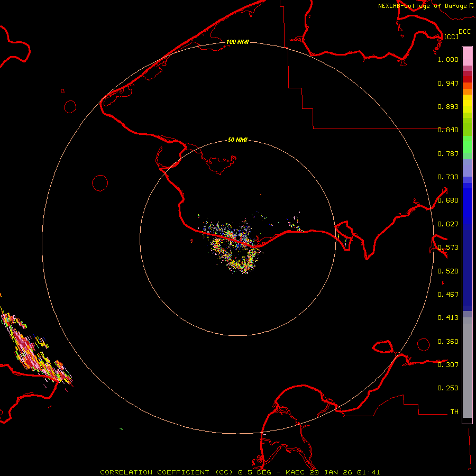Click the TH threshold label on scale
This screenshot has width=476, height=476.
click(x=454, y=411)
